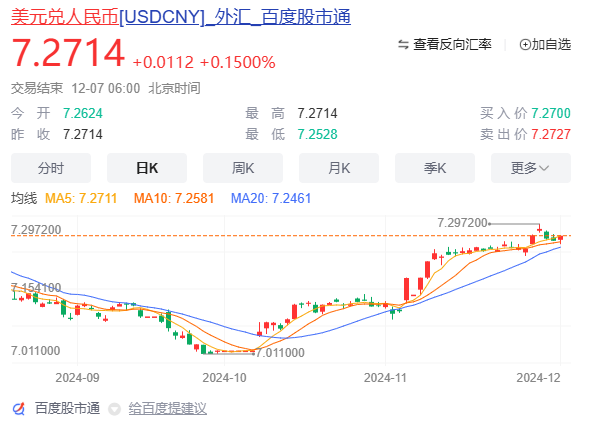The image size is (596, 427).
Task: Expand the 更多 dropdown
Action: 531,168
